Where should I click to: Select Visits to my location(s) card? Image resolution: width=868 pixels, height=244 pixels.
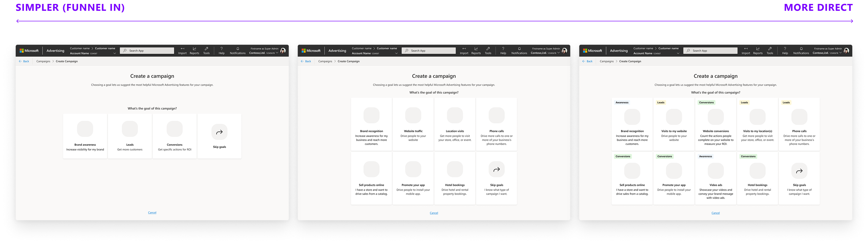[757, 124]
